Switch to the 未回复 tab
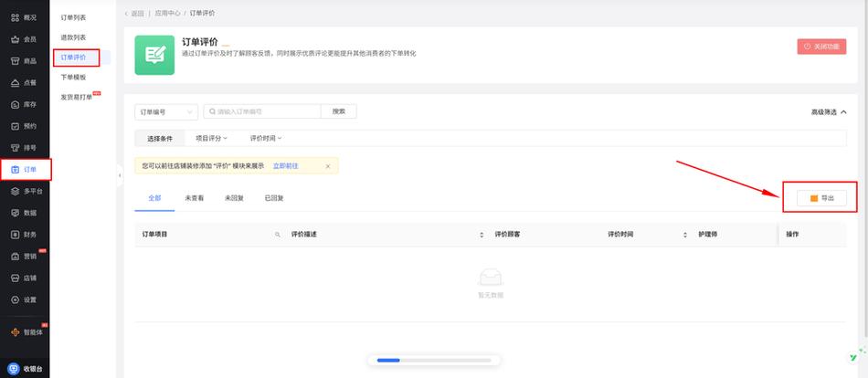This screenshot has width=868, height=378. [234, 197]
